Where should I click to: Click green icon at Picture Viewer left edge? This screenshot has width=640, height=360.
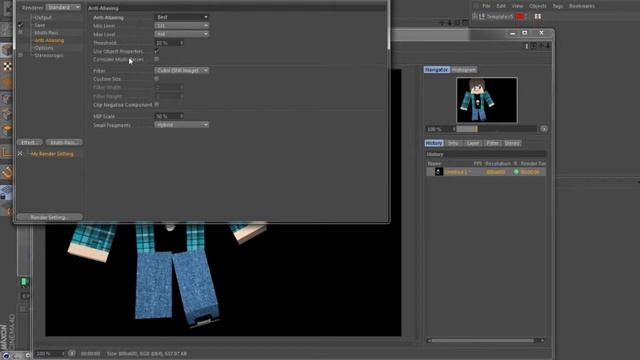(24, 282)
